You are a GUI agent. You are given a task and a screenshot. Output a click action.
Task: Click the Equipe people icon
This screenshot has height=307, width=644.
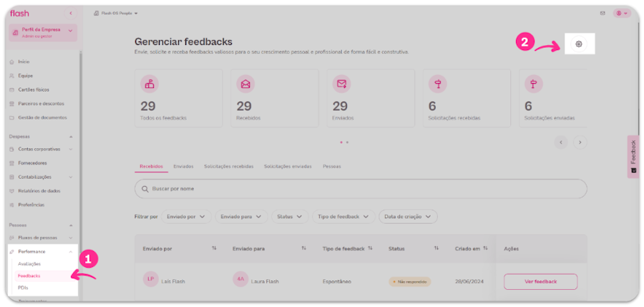pos(12,76)
